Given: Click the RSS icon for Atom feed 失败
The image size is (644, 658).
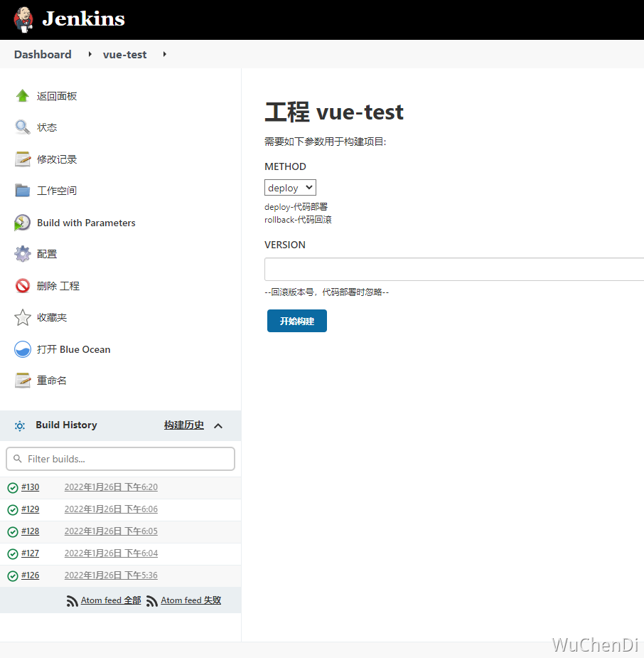Looking at the screenshot, I should (x=152, y=601).
